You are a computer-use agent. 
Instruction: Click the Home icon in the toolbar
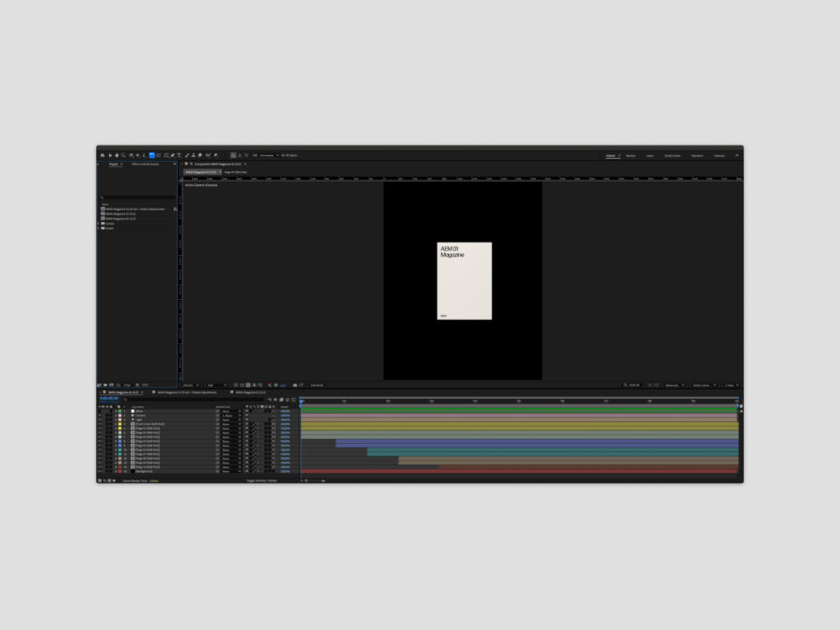[103, 155]
